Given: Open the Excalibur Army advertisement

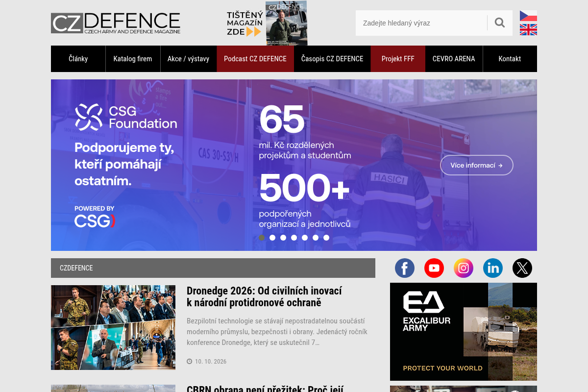Looking at the screenshot, I should [464, 332].
